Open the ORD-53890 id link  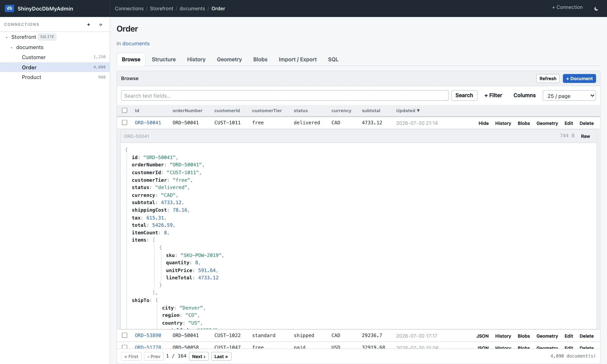point(148,335)
